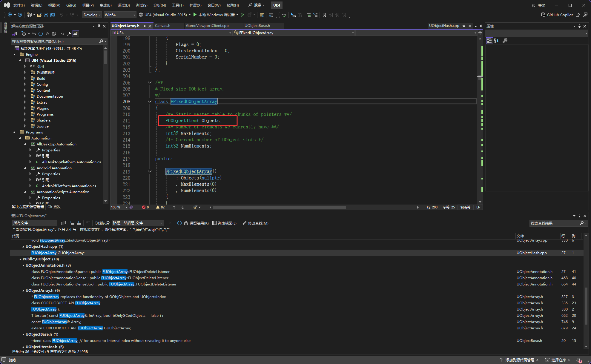Click the Save All toolbar icon
The height and width of the screenshot is (364, 591).
coord(52,15)
